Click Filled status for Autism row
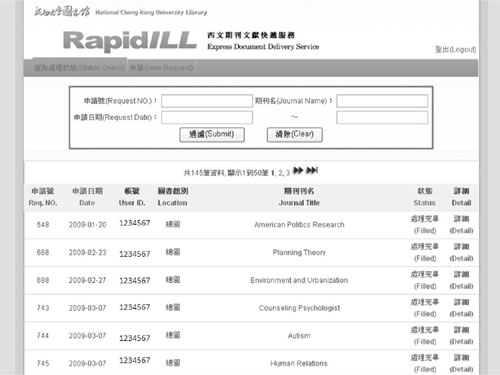 click(425, 335)
